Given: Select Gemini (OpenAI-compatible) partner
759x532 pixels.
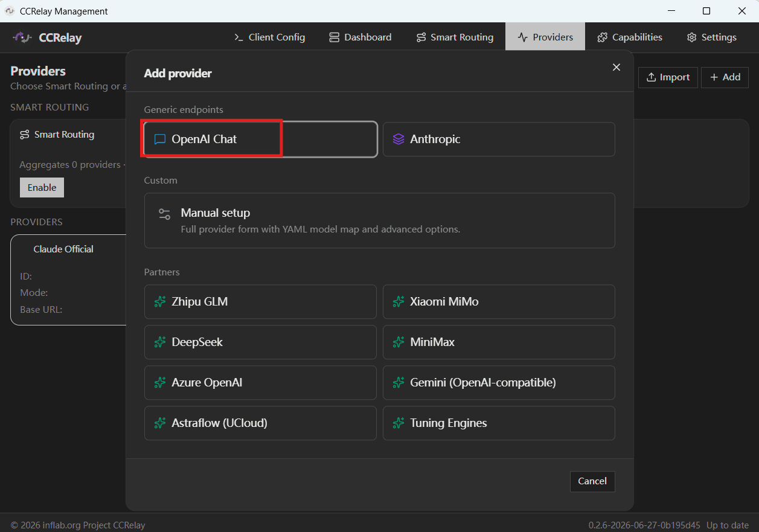Looking at the screenshot, I should 499,383.
